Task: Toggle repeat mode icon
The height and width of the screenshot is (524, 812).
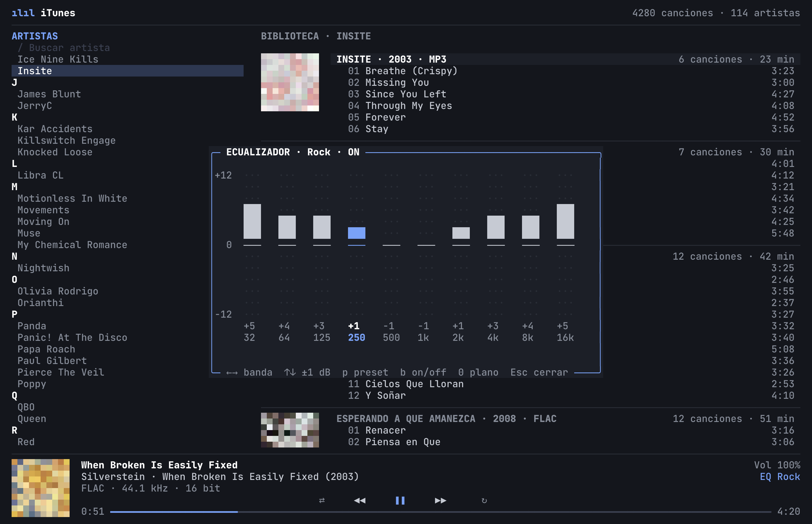Action: point(484,501)
